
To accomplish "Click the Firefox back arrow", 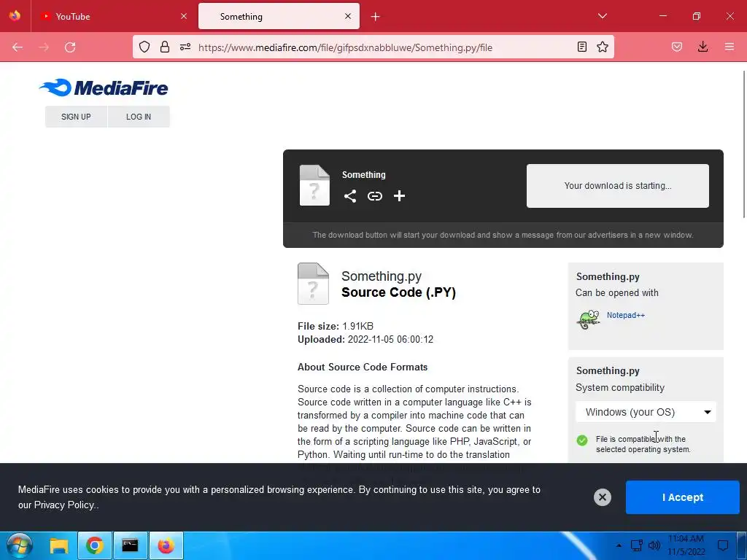I will pyautogui.click(x=18, y=47).
